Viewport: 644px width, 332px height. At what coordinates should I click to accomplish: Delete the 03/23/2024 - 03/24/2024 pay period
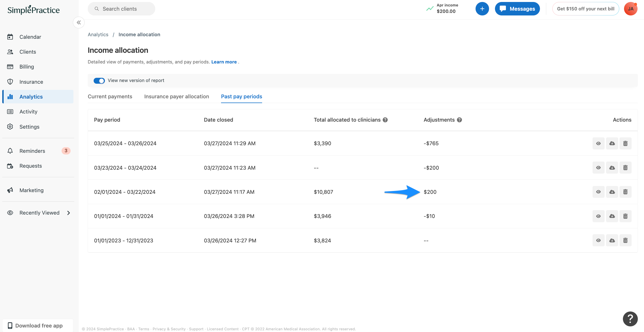coord(625,168)
